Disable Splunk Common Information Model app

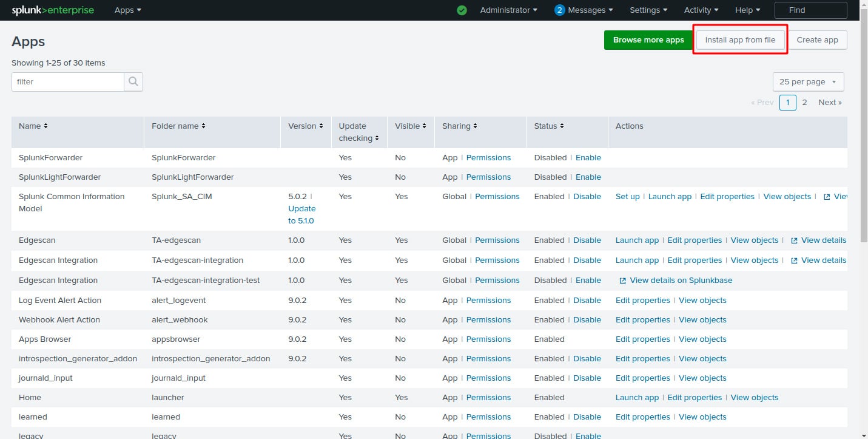pyautogui.click(x=587, y=197)
